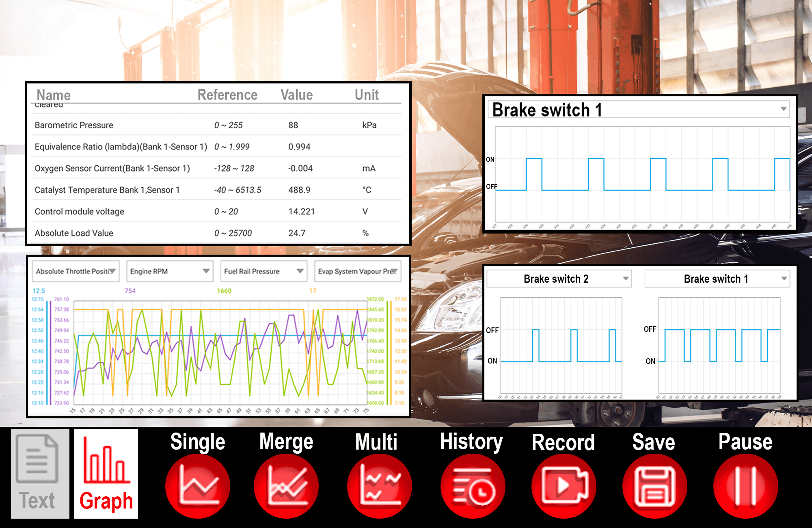Click the fuel pressure reading 1660
The height and width of the screenshot is (528, 812).
[224, 291]
